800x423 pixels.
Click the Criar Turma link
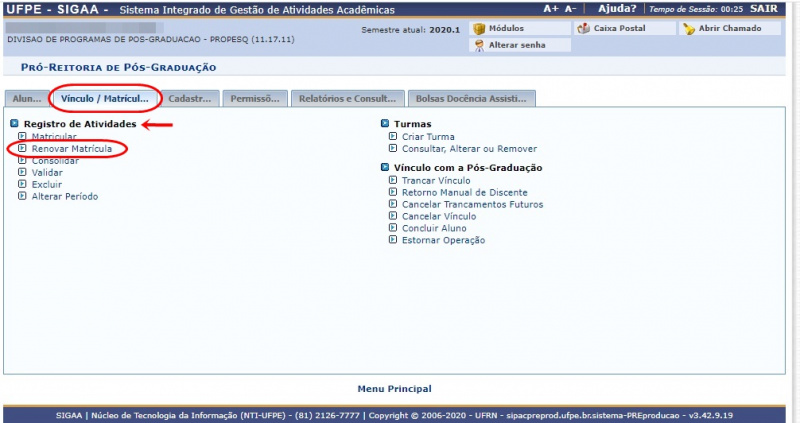(428, 137)
